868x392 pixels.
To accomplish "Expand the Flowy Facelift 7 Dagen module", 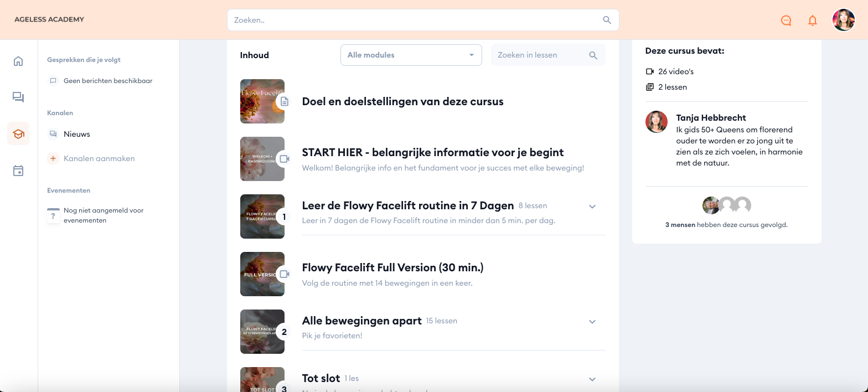I will [592, 207].
